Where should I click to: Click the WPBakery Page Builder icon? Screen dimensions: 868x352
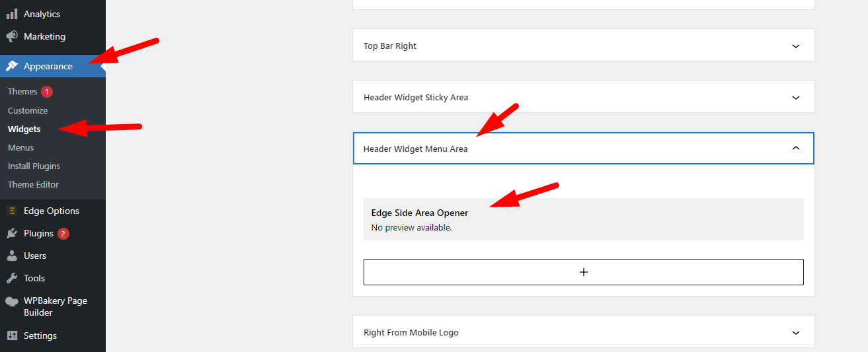pos(12,301)
